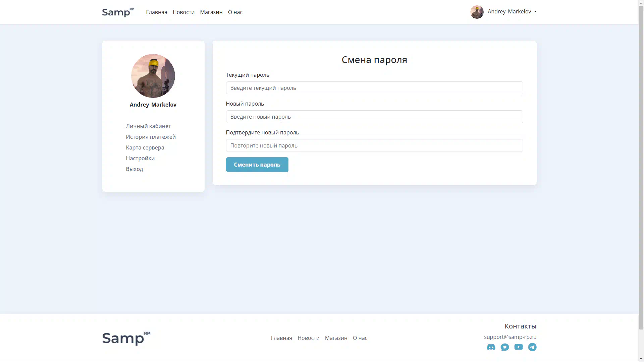Open Новости in top navigation
The height and width of the screenshot is (362, 644).
(183, 12)
